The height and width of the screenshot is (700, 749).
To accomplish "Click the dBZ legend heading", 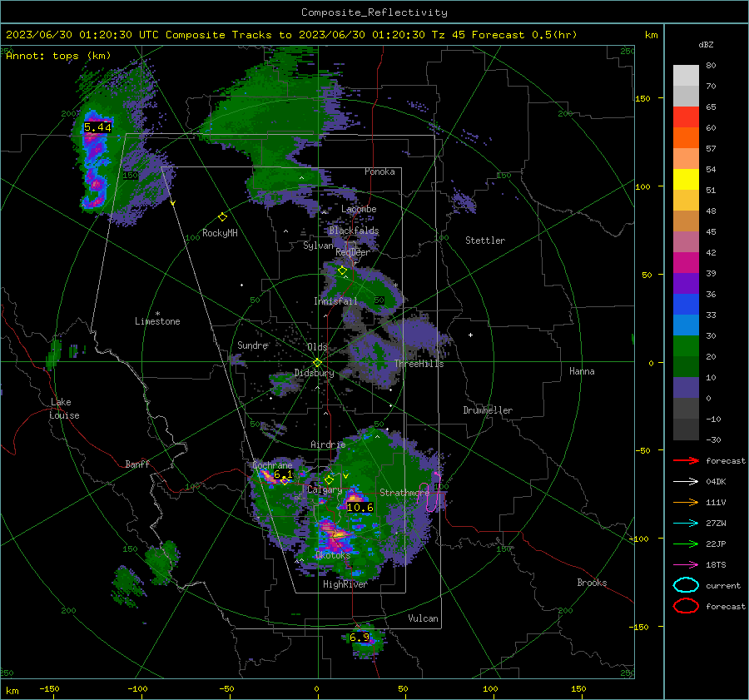I will point(706,45).
